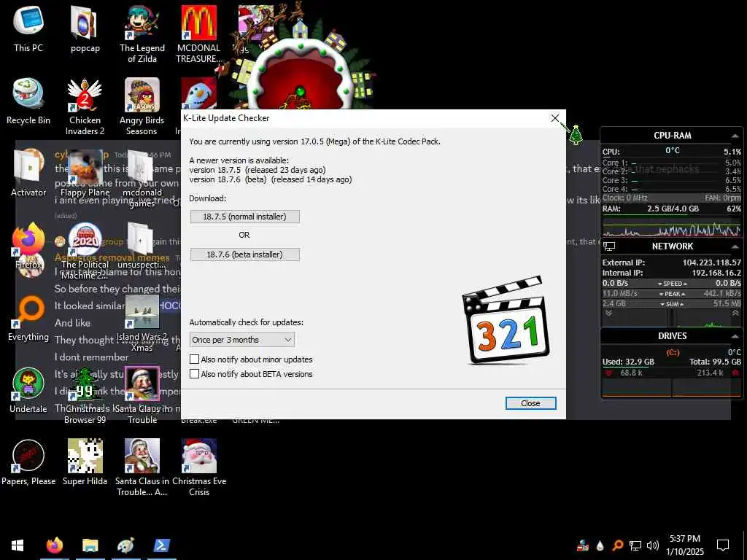Image resolution: width=747 pixels, height=560 pixels.
Task: Open PowerShell from the taskbar
Action: pyautogui.click(x=161, y=545)
